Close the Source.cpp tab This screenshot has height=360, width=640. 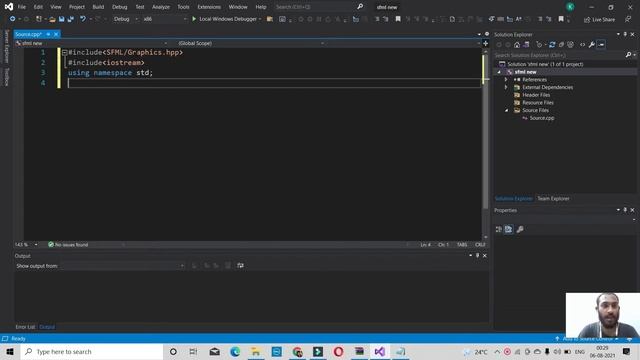56,34
